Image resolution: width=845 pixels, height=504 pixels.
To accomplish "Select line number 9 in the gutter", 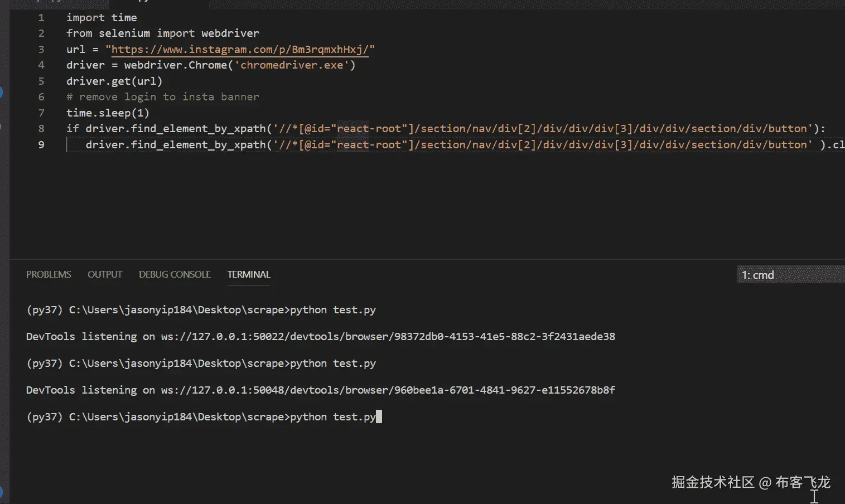I will [x=41, y=145].
